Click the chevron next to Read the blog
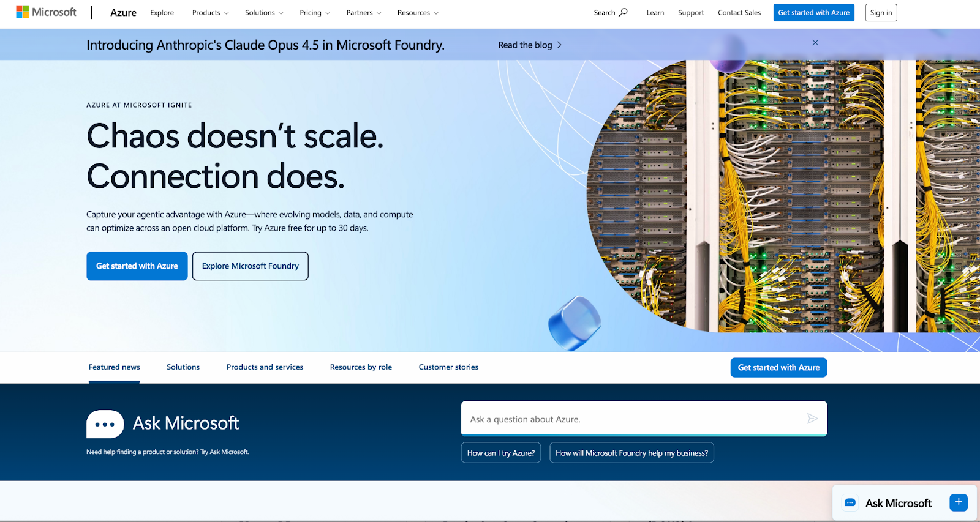Viewport: 980px width, 522px height. [559, 45]
